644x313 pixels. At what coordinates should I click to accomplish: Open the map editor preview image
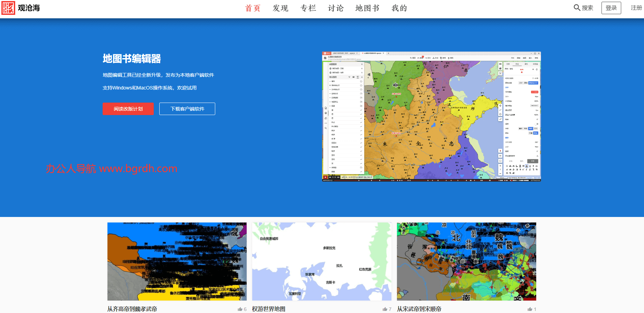click(x=431, y=116)
